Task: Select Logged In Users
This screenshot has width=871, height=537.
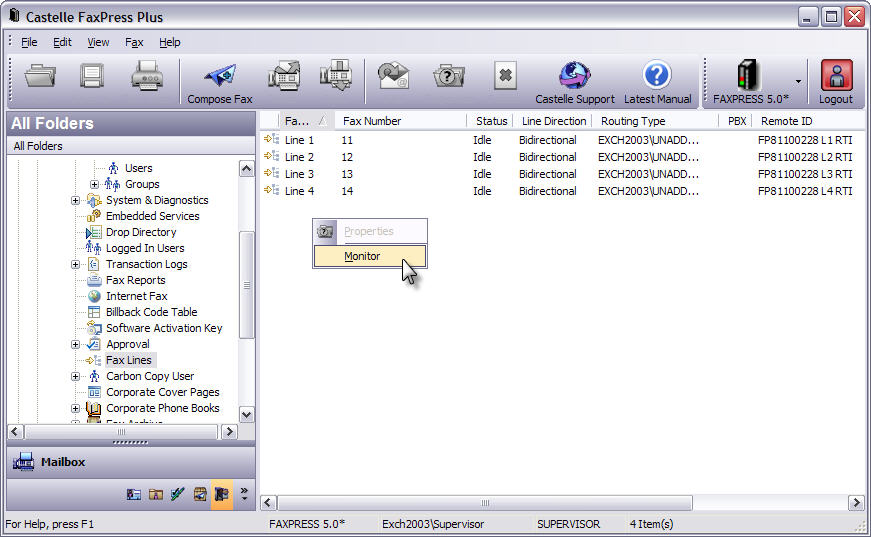Action: 145,248
